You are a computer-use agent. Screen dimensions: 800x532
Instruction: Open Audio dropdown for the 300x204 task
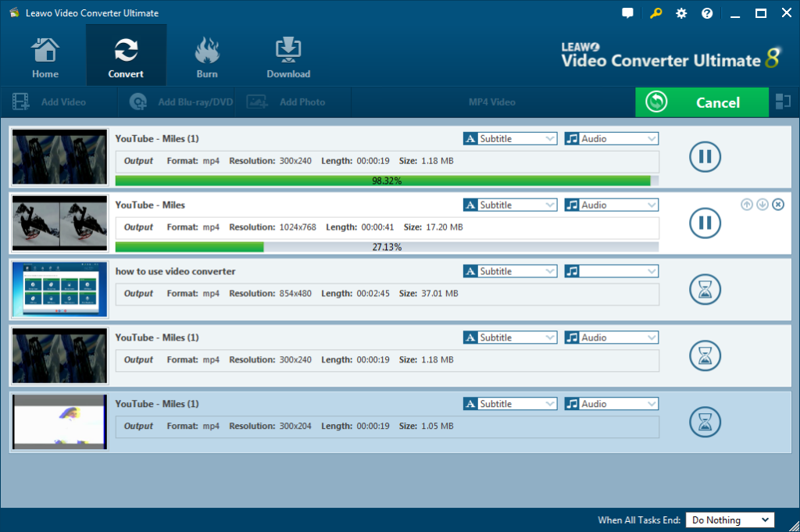611,404
